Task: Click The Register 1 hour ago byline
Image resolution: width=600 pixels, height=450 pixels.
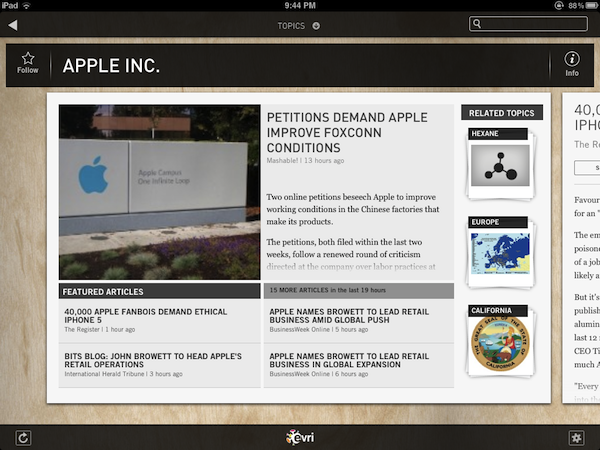Action: (99, 329)
